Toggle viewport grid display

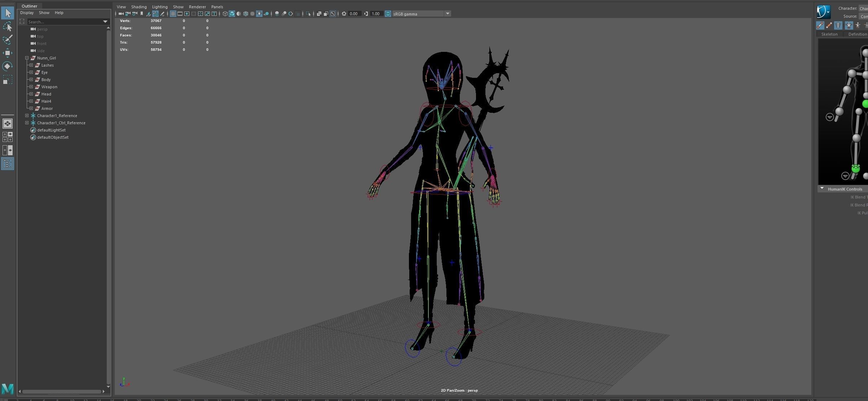pyautogui.click(x=173, y=14)
